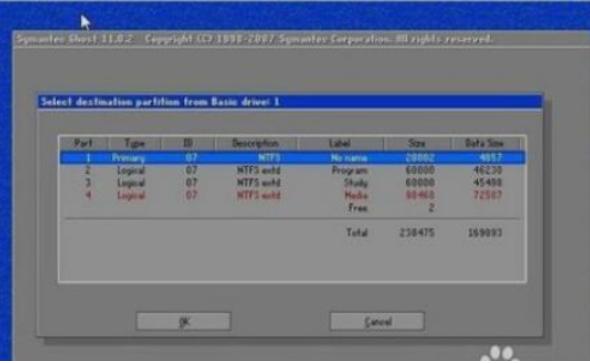This screenshot has height=363, width=590.
Task: Click the Label column header
Action: point(340,143)
